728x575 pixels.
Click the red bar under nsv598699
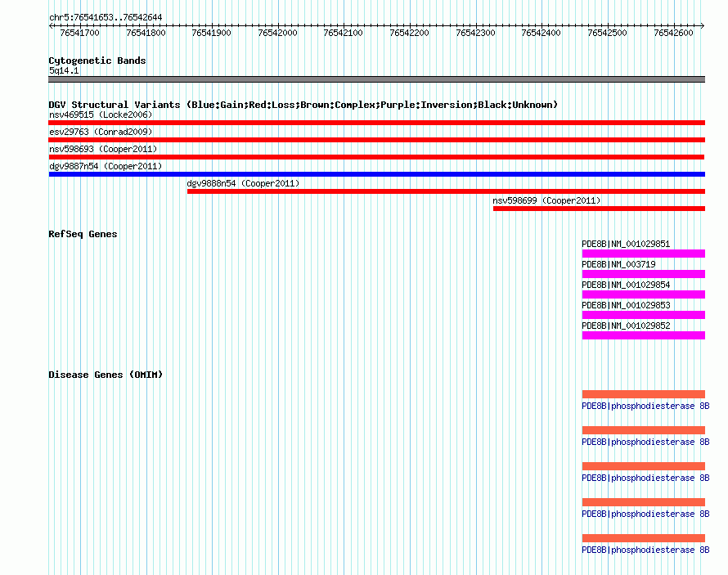(599, 209)
